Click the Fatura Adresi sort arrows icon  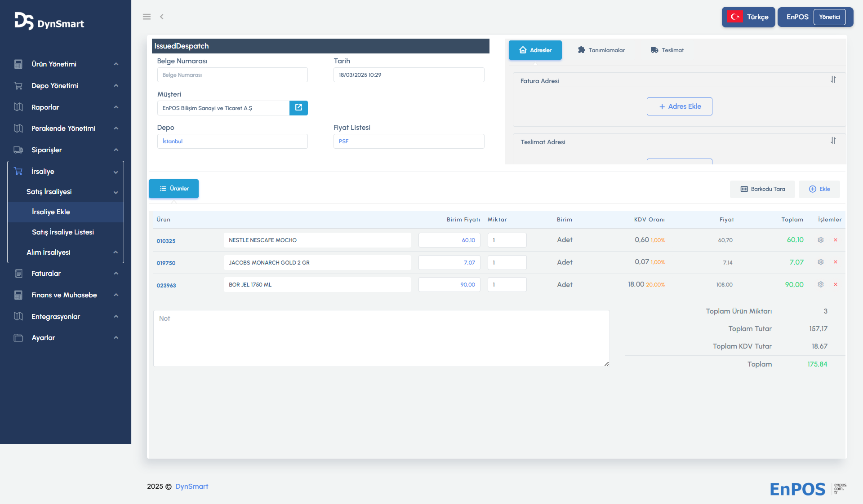833,80
